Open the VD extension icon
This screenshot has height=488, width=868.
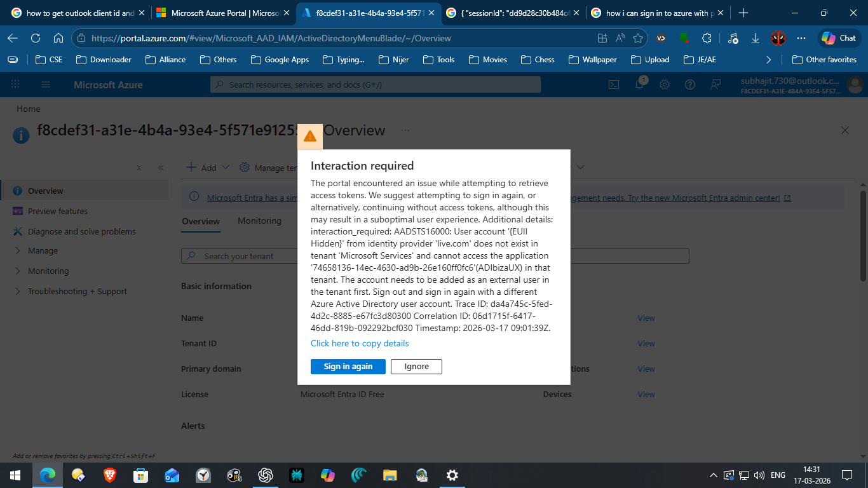click(661, 38)
